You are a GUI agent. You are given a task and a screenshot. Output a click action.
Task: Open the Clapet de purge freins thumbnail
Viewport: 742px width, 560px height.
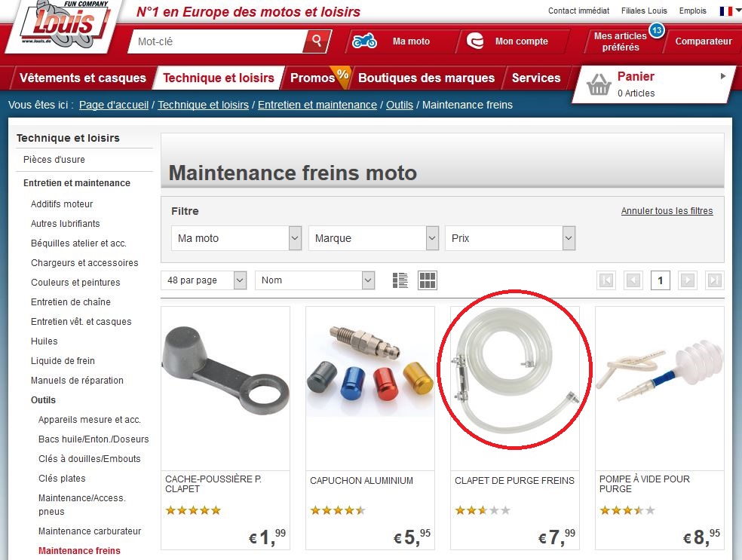click(x=514, y=369)
